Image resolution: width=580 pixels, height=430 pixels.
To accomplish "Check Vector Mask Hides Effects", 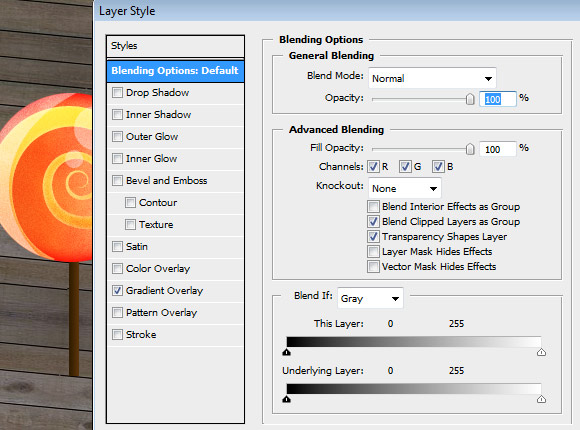I will pyautogui.click(x=373, y=266).
